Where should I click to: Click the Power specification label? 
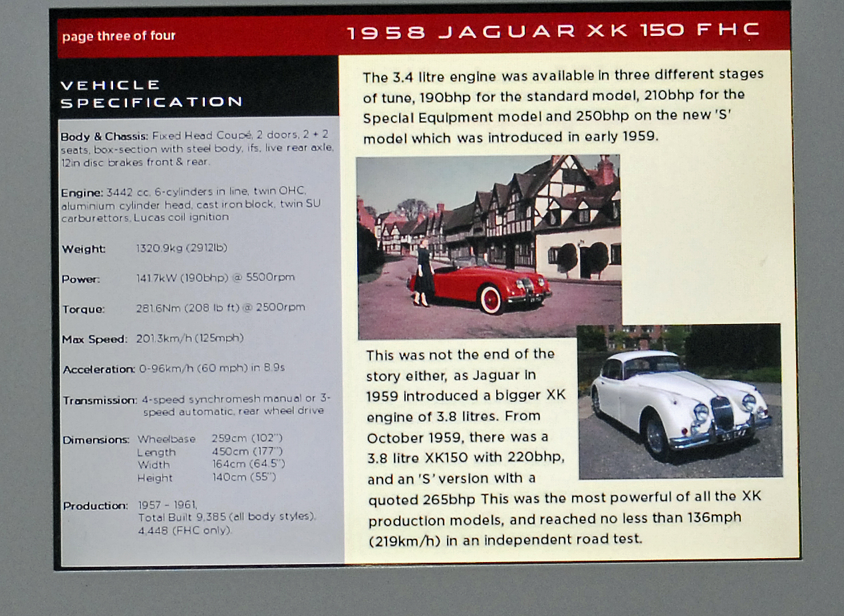click(x=81, y=279)
